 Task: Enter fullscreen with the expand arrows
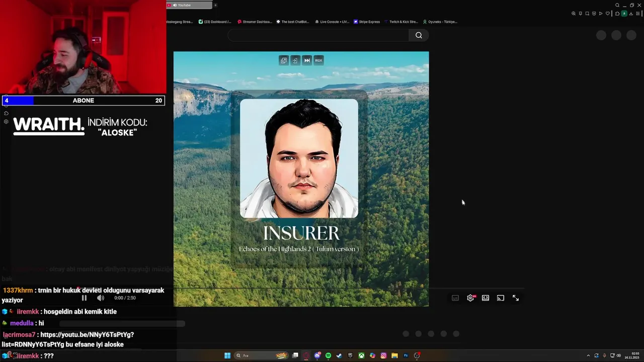click(x=516, y=298)
